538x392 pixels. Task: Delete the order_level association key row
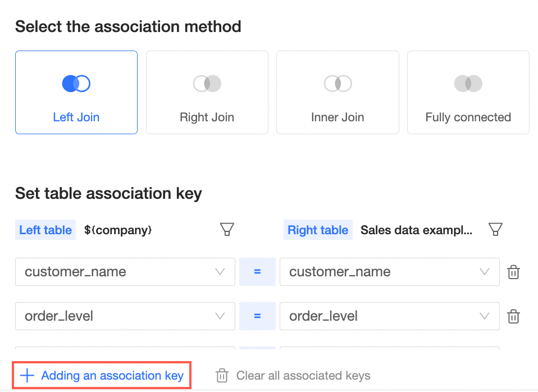tap(513, 317)
